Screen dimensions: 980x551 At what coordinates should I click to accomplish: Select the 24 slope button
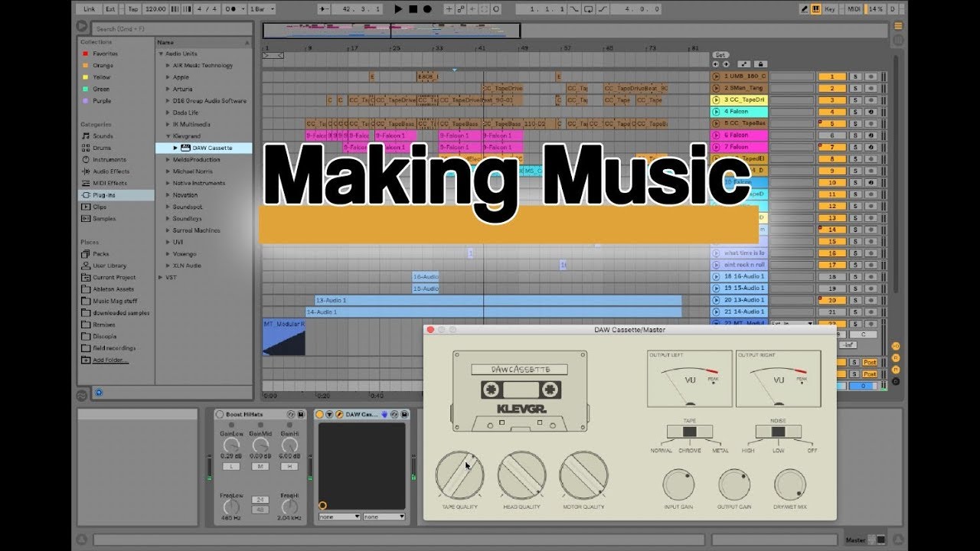[260, 500]
